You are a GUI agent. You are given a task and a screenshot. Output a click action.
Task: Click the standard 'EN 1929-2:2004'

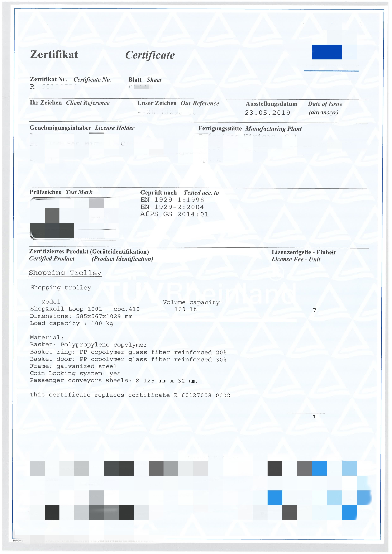[172, 207]
